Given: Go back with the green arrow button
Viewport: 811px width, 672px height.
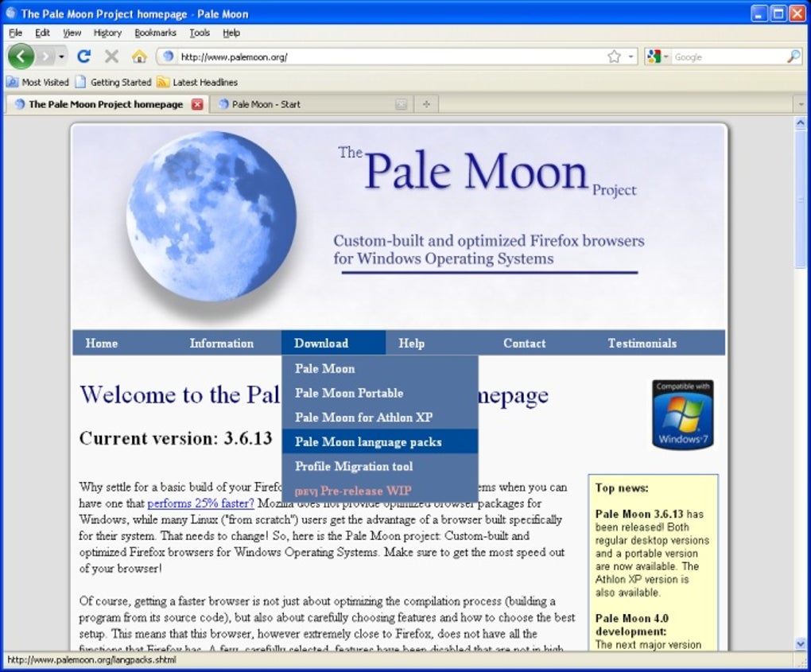Looking at the screenshot, I should (21, 56).
